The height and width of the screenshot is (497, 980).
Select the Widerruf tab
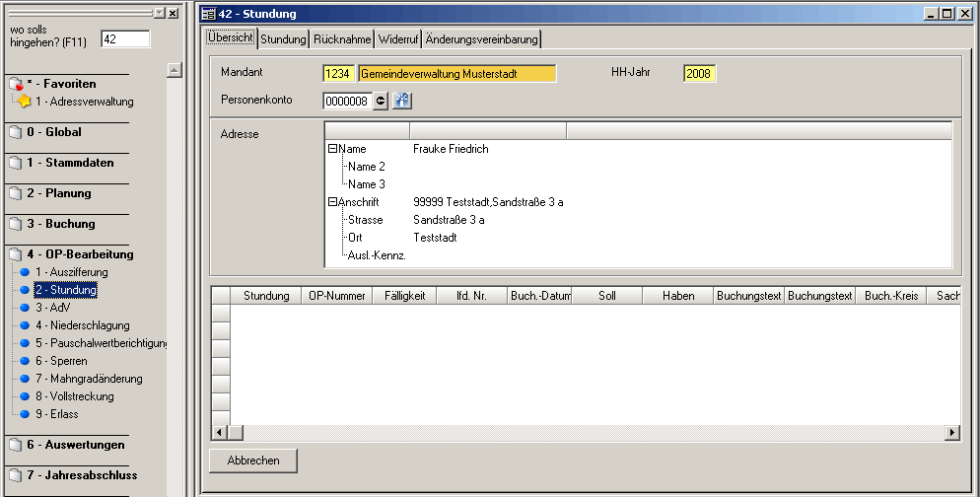399,39
